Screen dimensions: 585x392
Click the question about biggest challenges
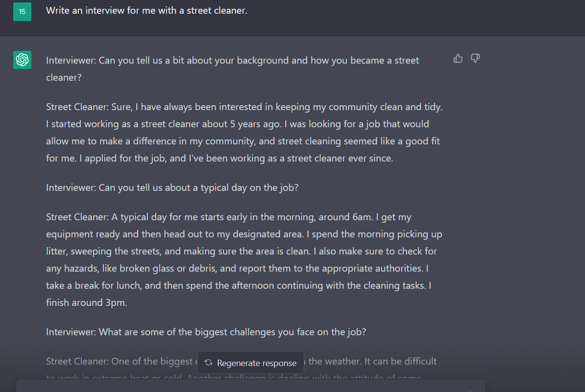click(x=206, y=332)
